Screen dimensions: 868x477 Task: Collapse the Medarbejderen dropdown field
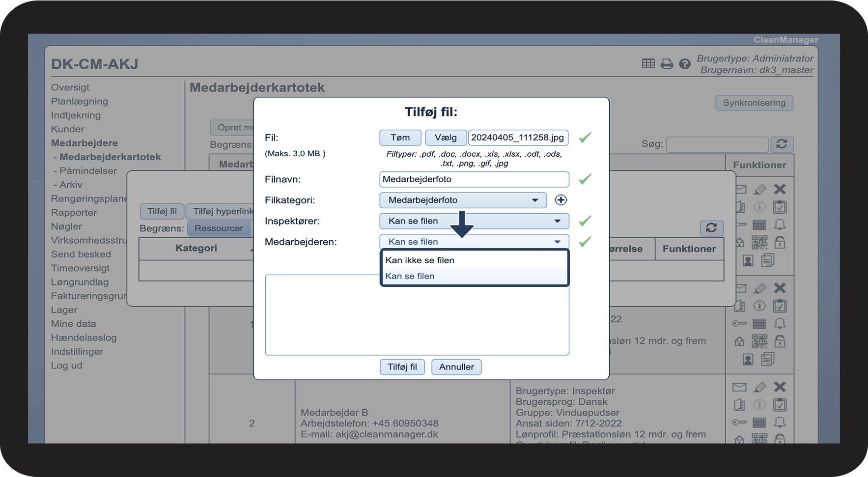tap(475, 242)
